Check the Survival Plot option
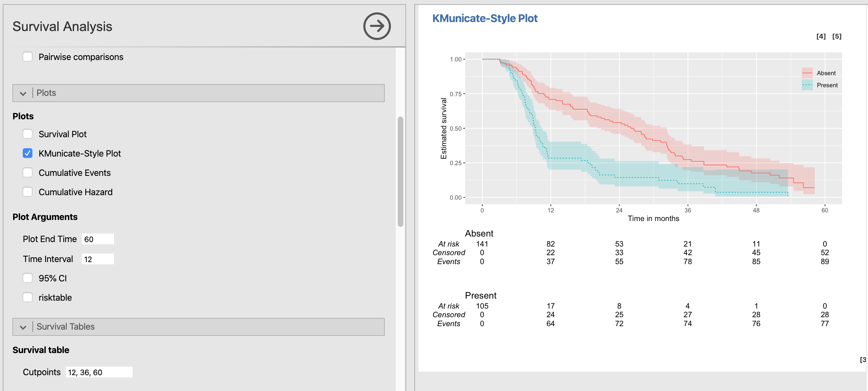The height and width of the screenshot is (391, 868). [28, 134]
